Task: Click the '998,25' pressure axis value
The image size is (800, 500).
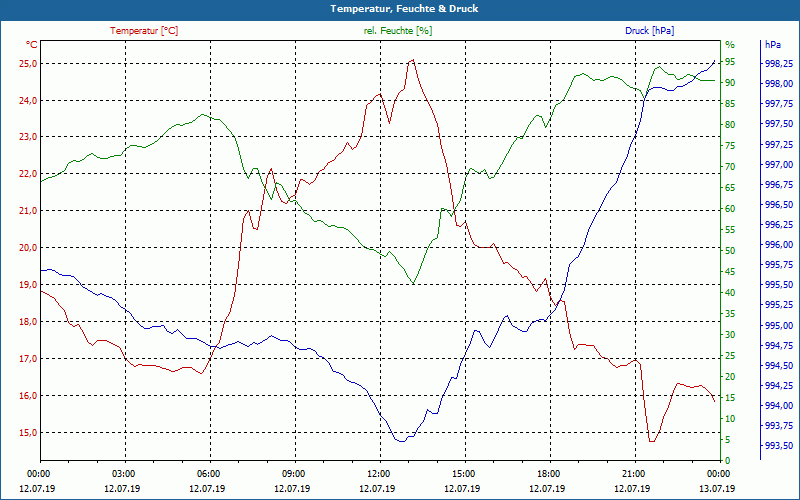Action: (x=779, y=64)
